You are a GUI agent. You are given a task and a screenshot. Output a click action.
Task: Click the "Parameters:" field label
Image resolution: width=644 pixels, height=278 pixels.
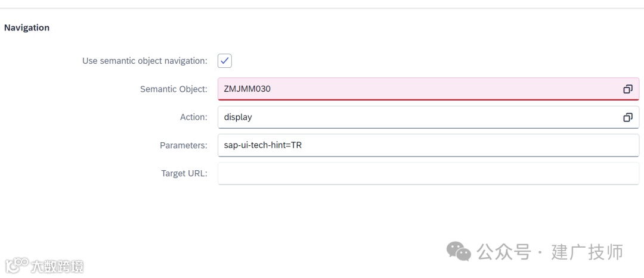183,145
